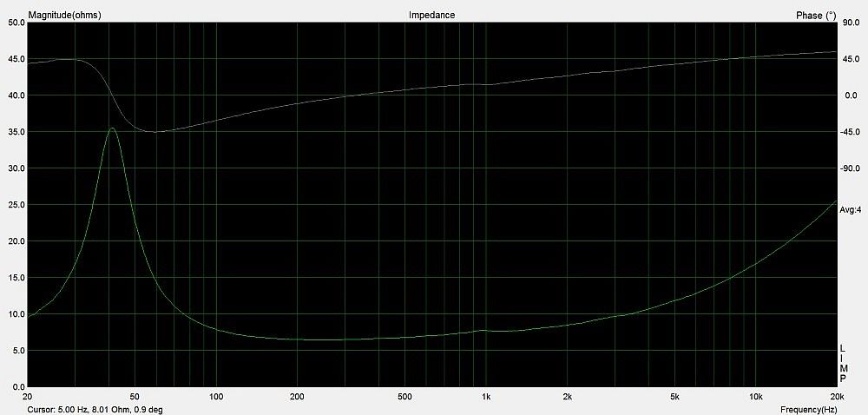Click the Magnitude(ohms) axis title
Viewport: 868px width, 415px height.
tap(65, 16)
